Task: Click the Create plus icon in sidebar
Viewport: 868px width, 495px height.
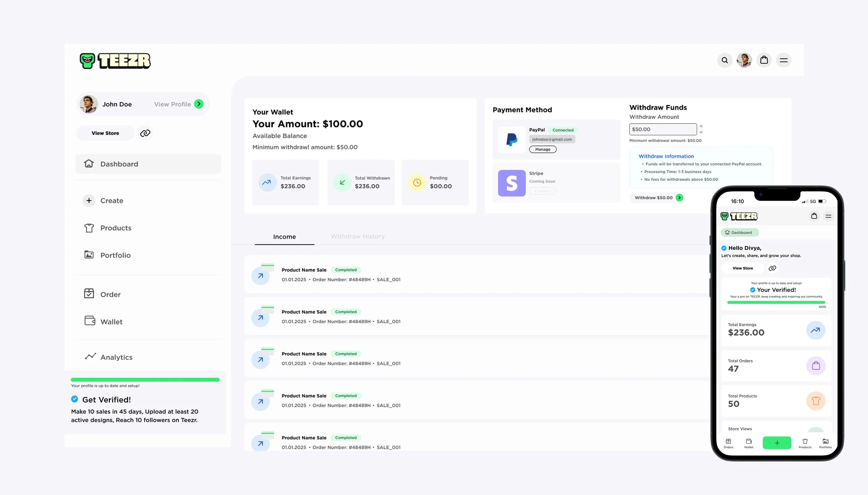Action: tap(89, 201)
